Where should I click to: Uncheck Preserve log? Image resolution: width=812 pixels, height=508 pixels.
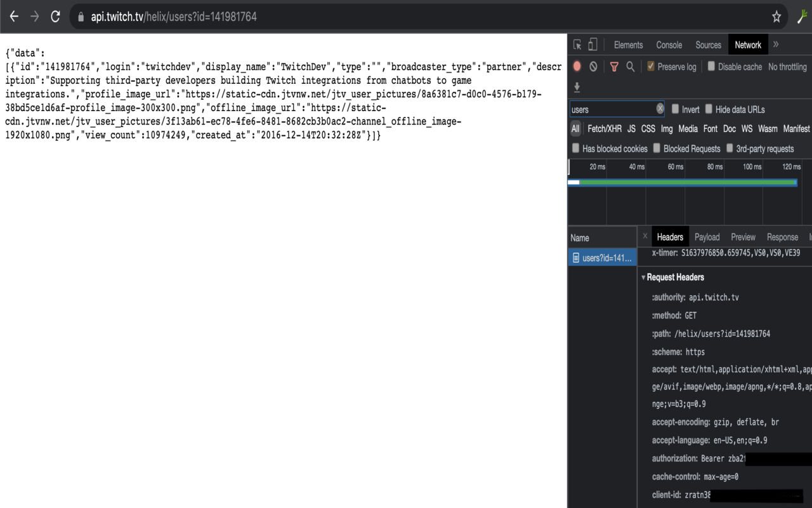coord(651,66)
